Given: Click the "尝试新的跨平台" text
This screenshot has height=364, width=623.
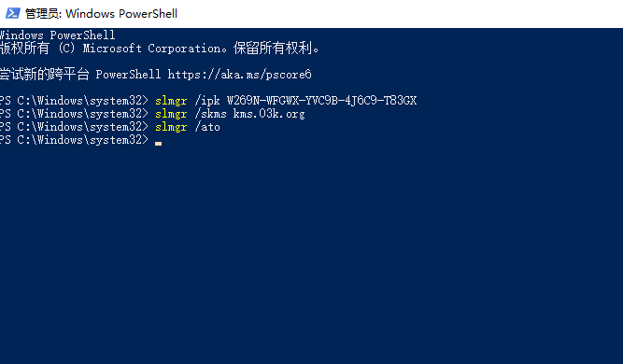Looking at the screenshot, I should tap(44, 75).
